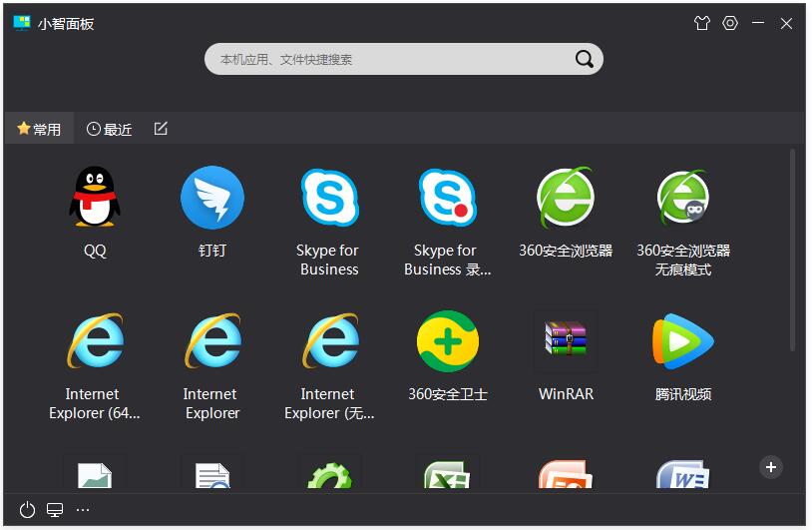
Task: Open Skype for Business
Action: tap(328, 198)
